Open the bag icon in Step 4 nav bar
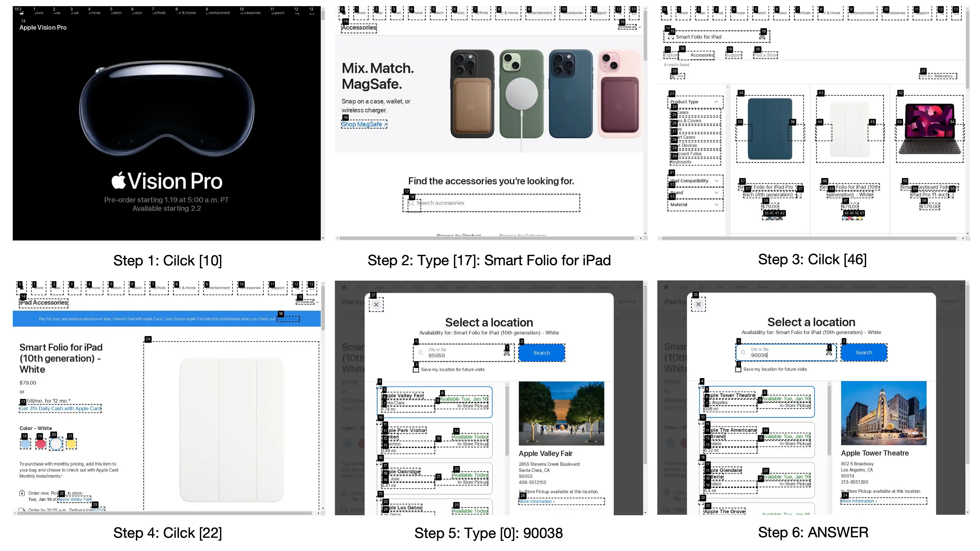The width and height of the screenshot is (980, 551). click(x=312, y=288)
